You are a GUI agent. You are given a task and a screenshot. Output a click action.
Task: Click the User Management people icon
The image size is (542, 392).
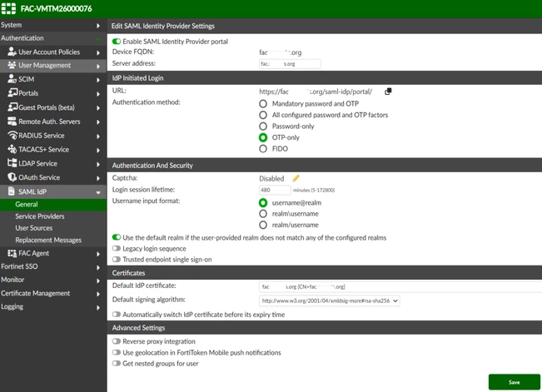[12, 65]
